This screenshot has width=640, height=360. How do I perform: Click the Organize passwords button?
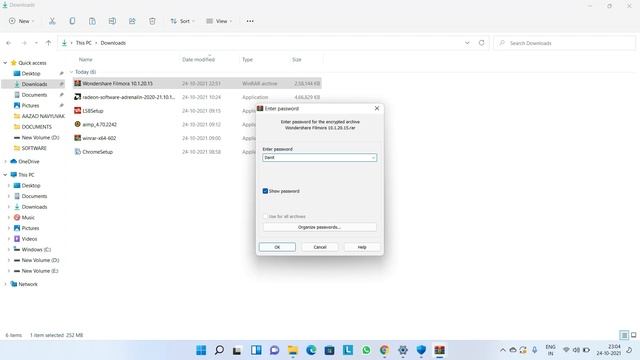coord(320,227)
